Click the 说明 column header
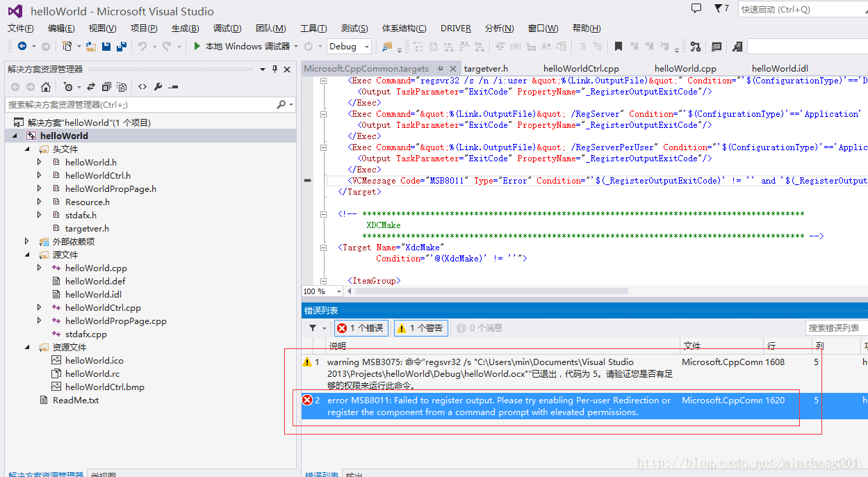Screen dimensions: 868x477 [x=337, y=346]
